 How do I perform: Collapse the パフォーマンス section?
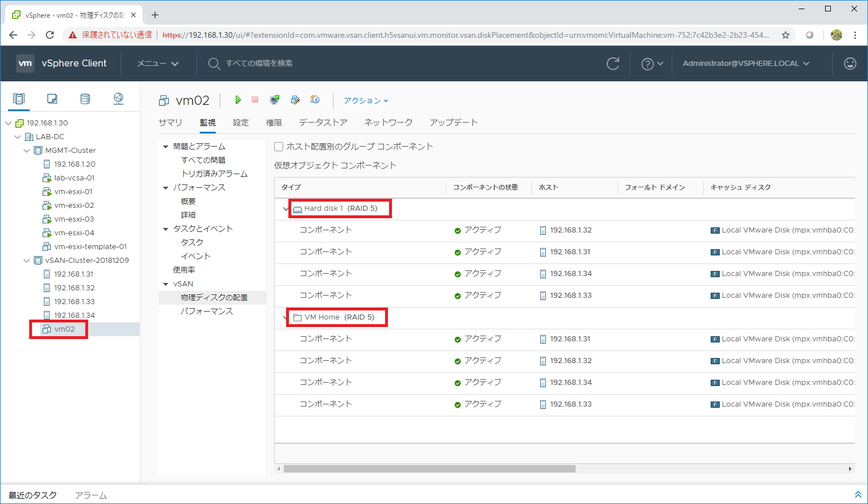166,188
